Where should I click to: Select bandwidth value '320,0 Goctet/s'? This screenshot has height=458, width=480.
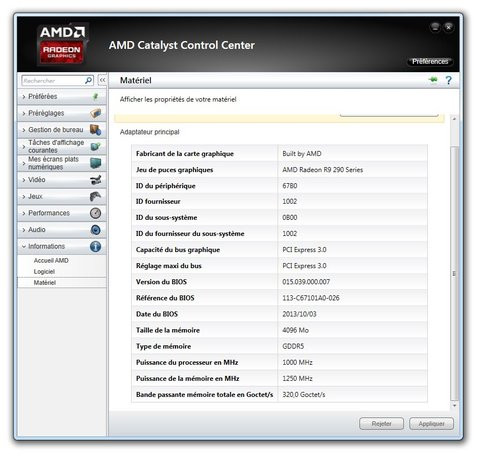pos(304,395)
